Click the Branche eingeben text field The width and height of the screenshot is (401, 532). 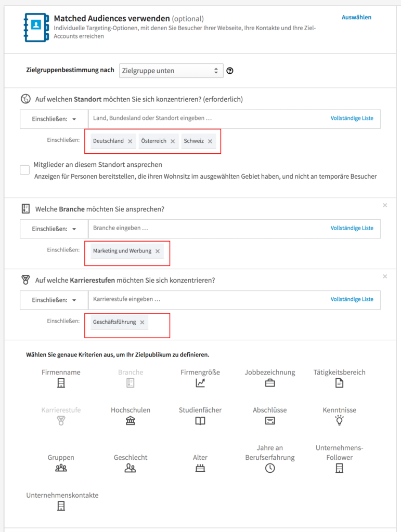coord(208,228)
